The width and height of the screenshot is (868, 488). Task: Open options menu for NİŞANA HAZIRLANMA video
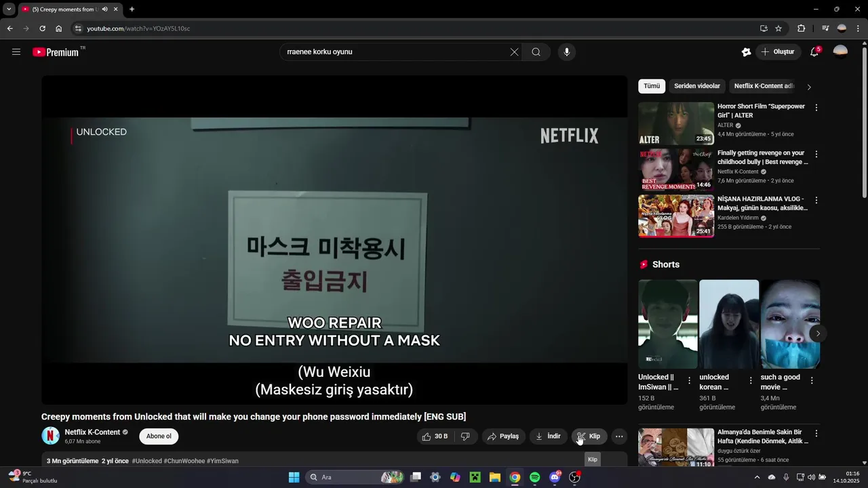point(816,200)
